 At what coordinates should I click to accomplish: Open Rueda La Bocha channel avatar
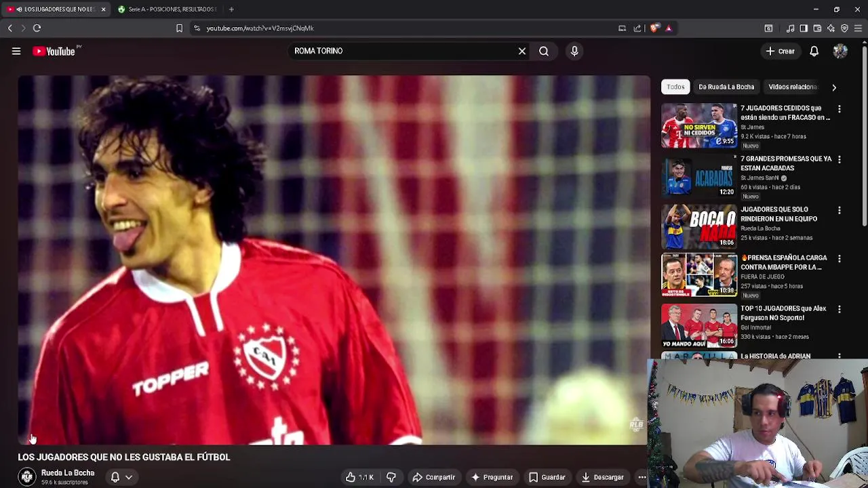(27, 477)
